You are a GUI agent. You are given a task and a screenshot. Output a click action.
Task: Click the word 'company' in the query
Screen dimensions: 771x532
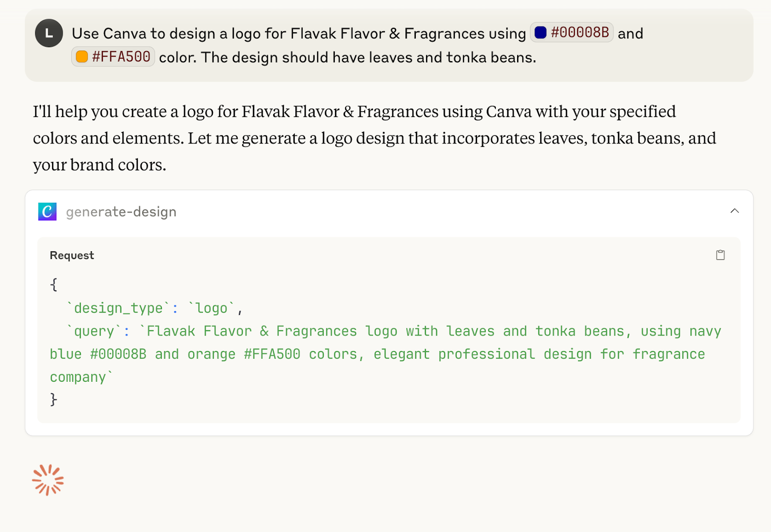point(78,377)
